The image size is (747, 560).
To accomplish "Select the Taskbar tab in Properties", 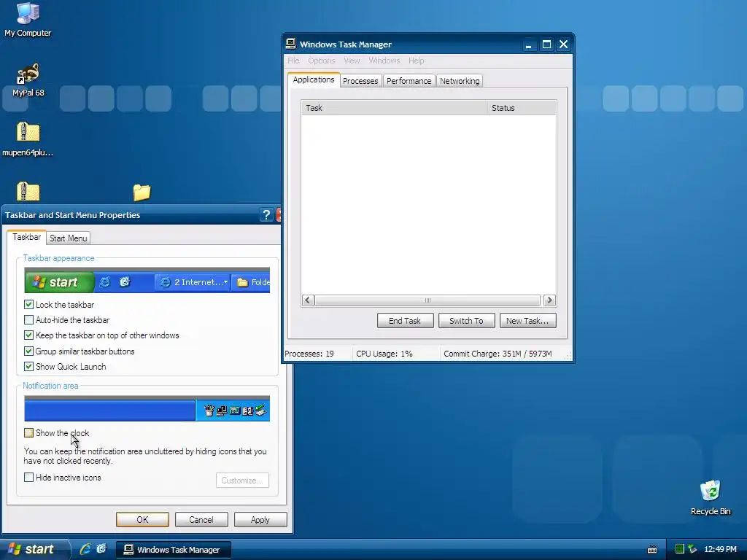I will 27,237.
